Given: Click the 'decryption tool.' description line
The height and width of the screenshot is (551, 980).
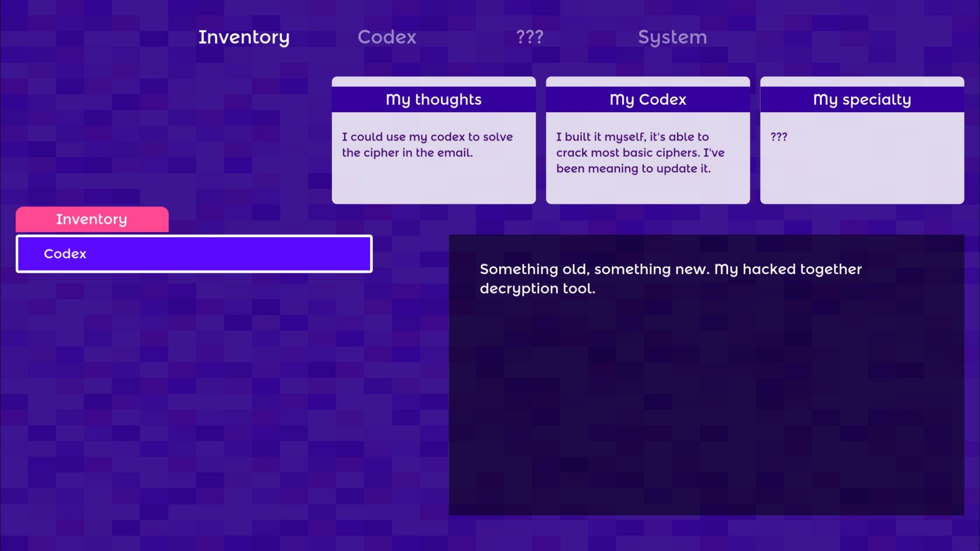Looking at the screenshot, I should 537,288.
